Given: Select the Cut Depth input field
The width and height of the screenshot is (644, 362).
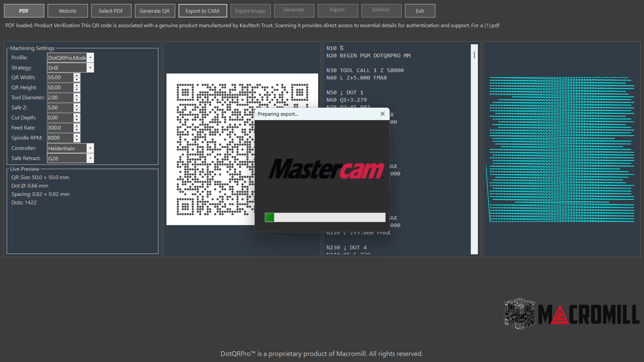Looking at the screenshot, I should (x=60, y=118).
